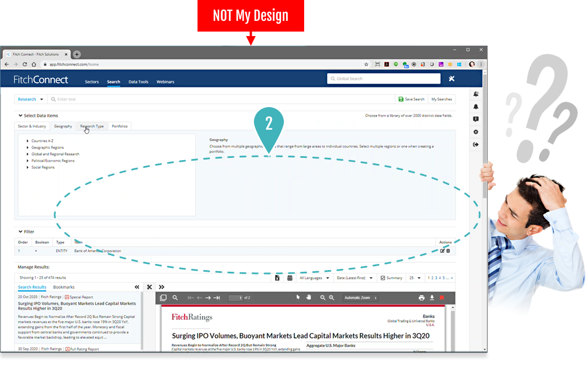The width and height of the screenshot is (588, 371).
Task: Open the All Languages dropdown
Action: pyautogui.click(x=314, y=278)
